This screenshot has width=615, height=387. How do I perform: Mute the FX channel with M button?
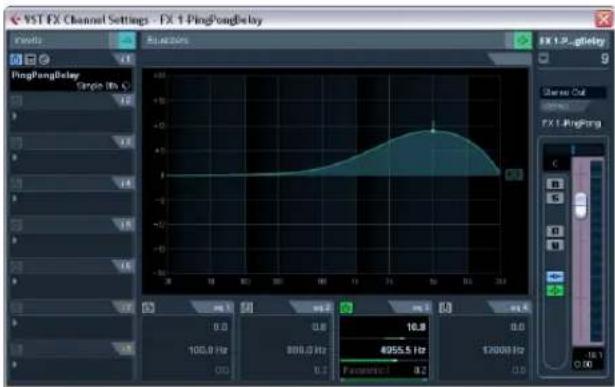coord(555,184)
